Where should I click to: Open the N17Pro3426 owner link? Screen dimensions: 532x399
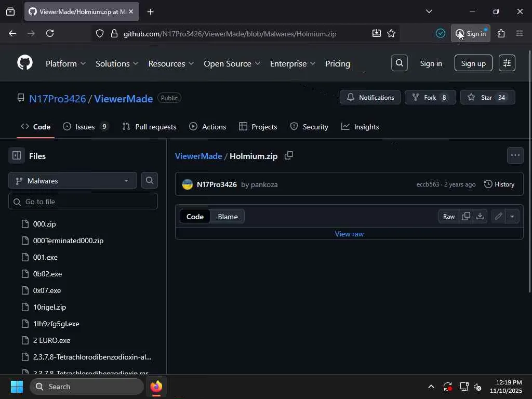pyautogui.click(x=57, y=99)
